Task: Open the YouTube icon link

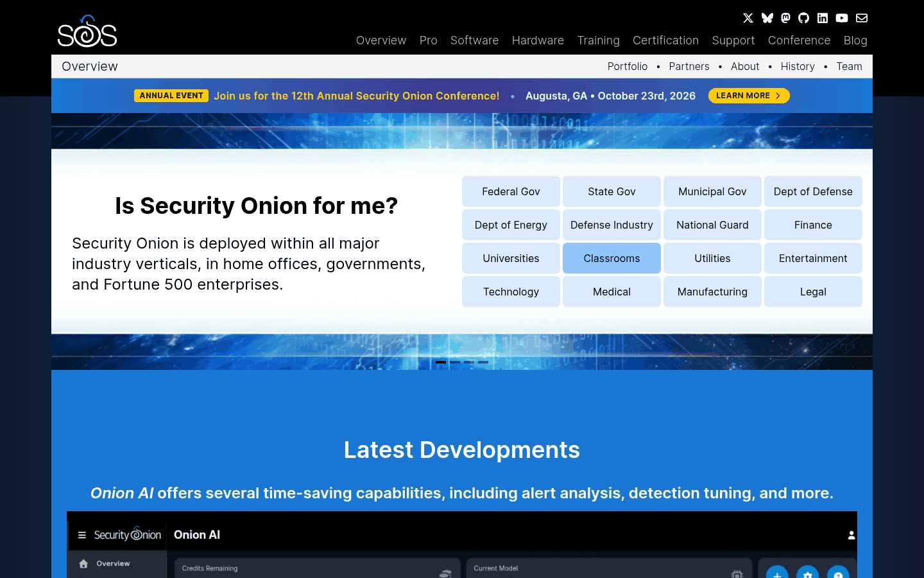Action: point(842,18)
